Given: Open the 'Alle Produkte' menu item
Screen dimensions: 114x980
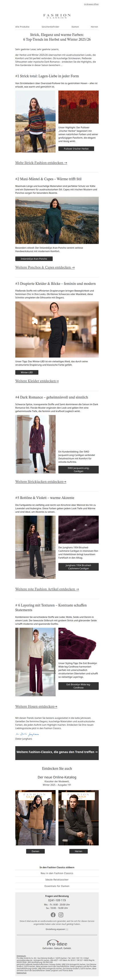Looking at the screenshot, I should 23,27.
